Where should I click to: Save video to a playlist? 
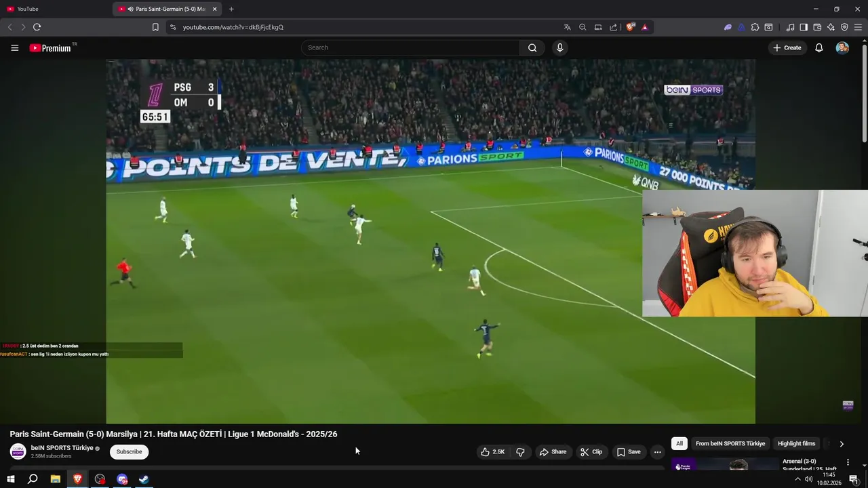(629, 452)
